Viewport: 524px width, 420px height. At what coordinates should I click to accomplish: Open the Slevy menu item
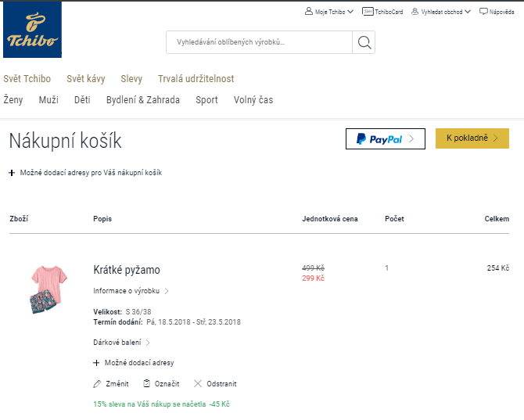point(131,79)
